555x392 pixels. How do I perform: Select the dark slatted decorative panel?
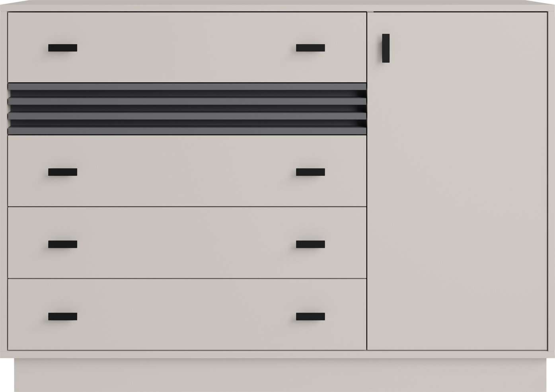pos(187,109)
